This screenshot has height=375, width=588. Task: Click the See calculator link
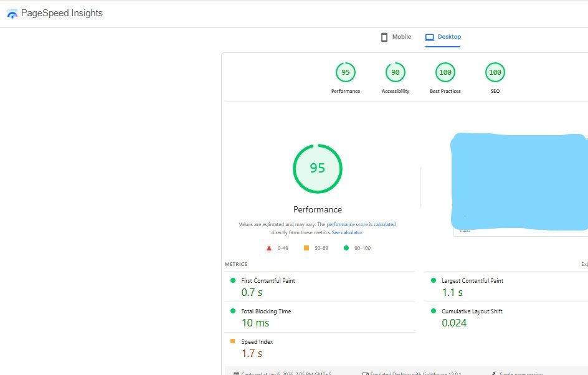click(x=347, y=232)
